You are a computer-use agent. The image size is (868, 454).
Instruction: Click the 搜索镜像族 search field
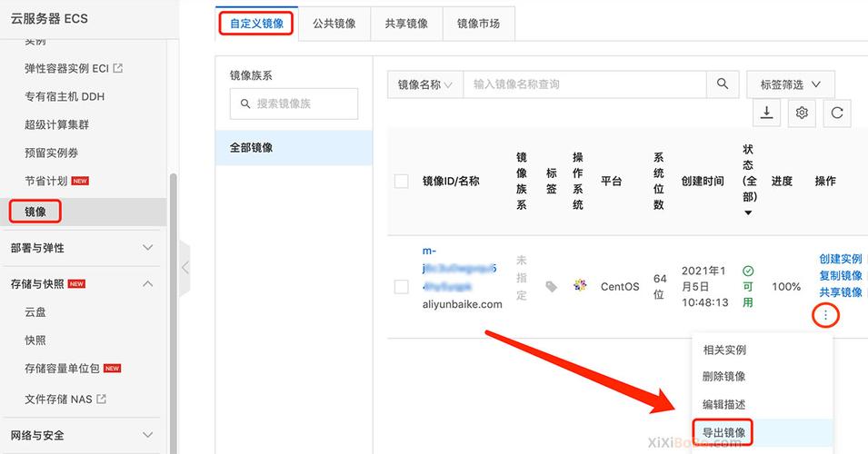(294, 104)
